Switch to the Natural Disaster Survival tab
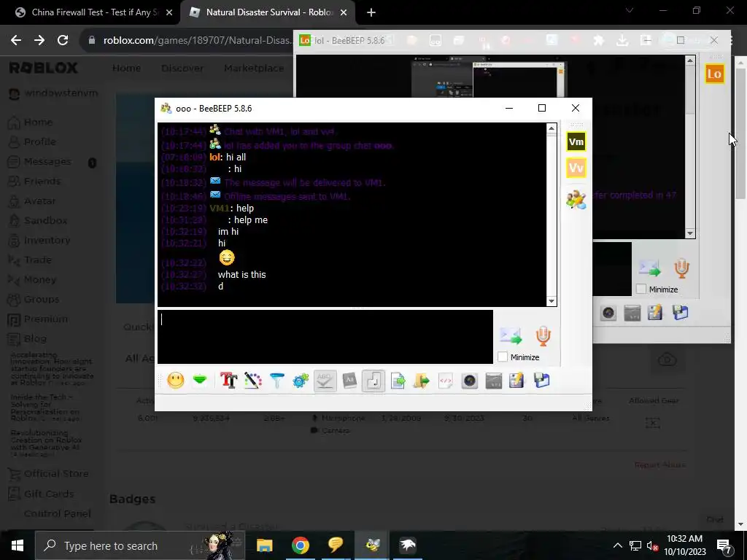Screen dimensions: 747x560 pyautogui.click(x=267, y=12)
